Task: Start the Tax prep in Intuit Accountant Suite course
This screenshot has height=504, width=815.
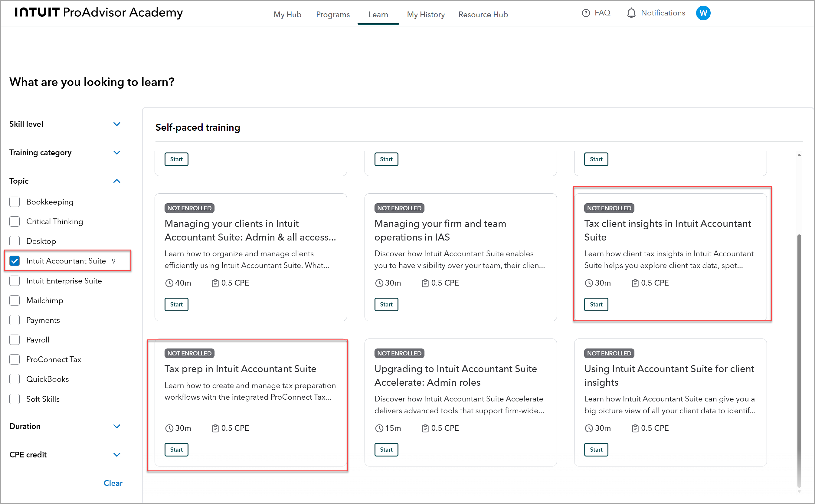Action: tap(176, 449)
